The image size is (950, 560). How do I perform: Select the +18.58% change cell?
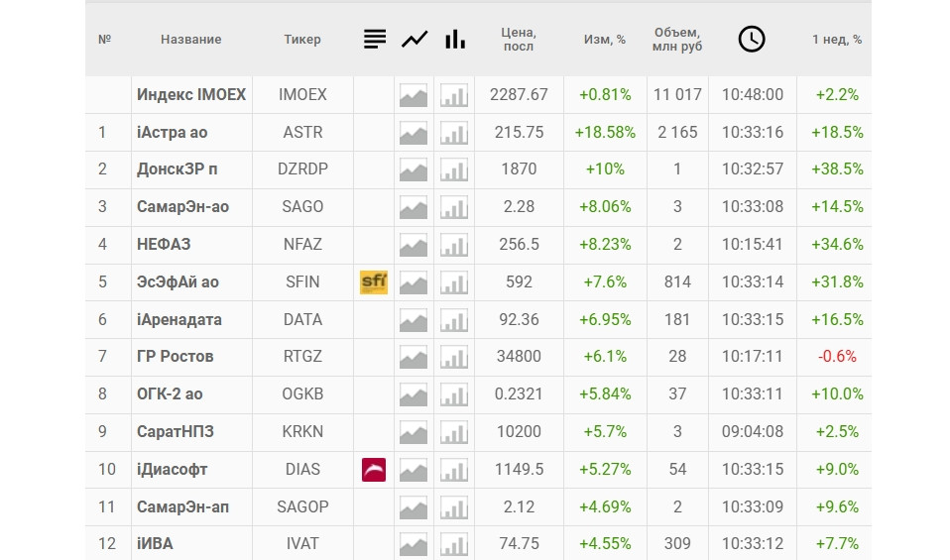tap(605, 132)
